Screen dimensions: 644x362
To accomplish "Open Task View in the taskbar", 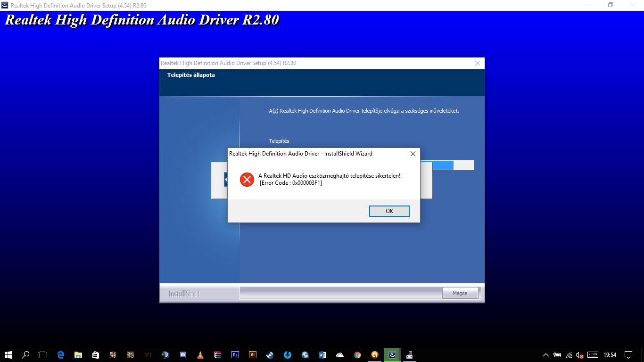I will click(x=43, y=355).
